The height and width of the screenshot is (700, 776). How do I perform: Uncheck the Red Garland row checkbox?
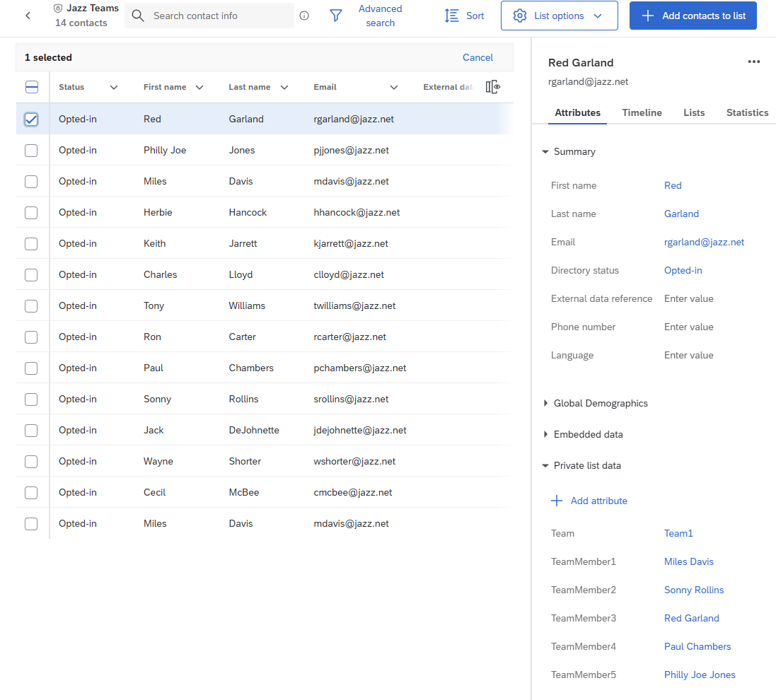coord(31,119)
